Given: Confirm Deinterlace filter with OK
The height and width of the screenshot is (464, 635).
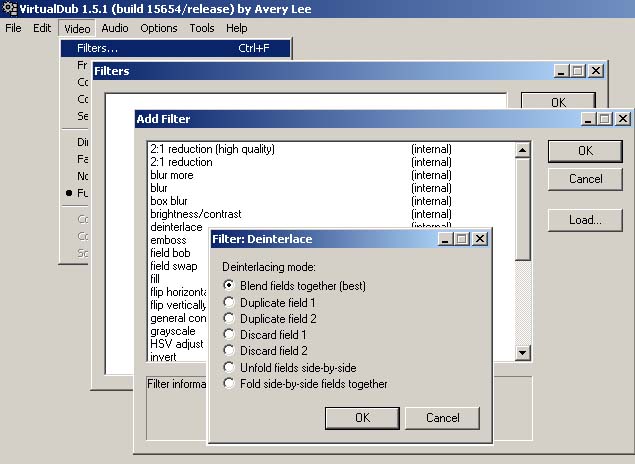Looking at the screenshot, I should [362, 417].
